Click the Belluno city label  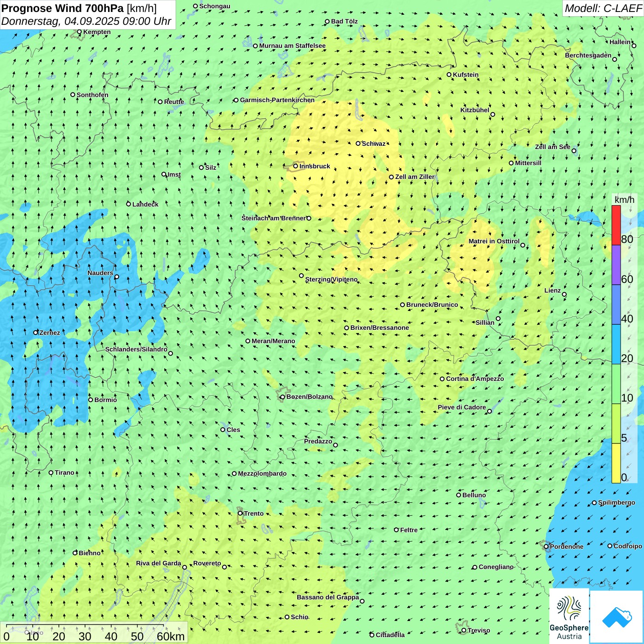pyautogui.click(x=474, y=495)
